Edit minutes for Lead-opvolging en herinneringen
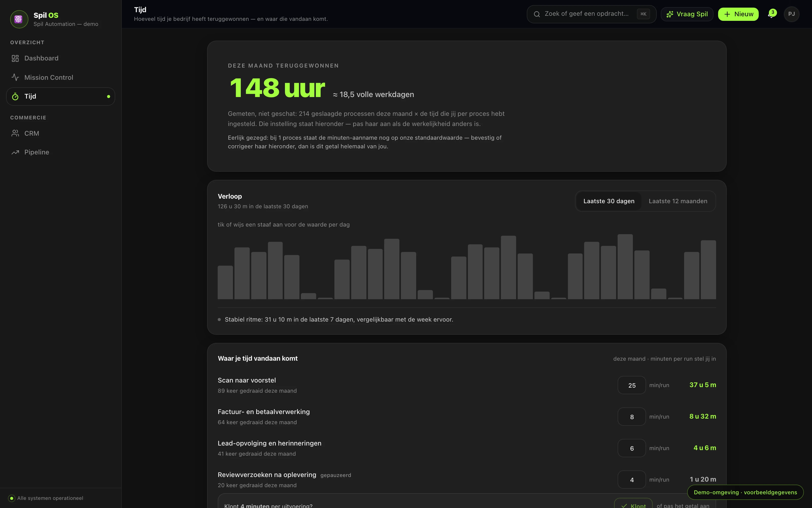Viewport: 812px width, 508px height. 632,448
